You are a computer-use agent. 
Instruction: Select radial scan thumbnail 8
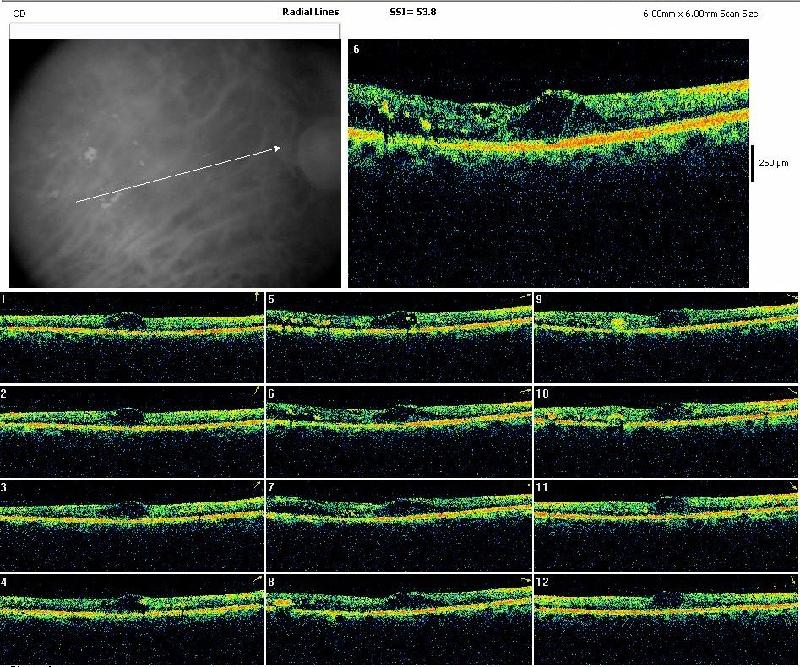click(x=398, y=618)
